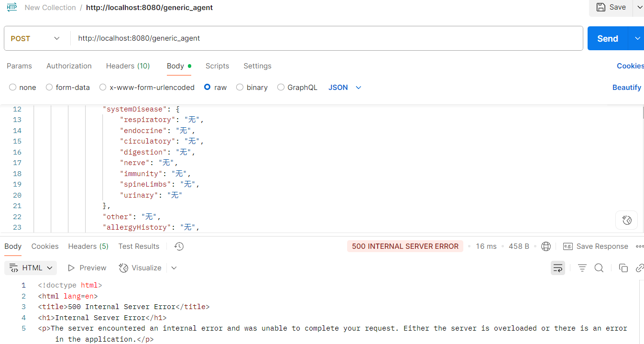Open the Test Results tab
Viewport: 644px width, 344px height.
(x=139, y=246)
